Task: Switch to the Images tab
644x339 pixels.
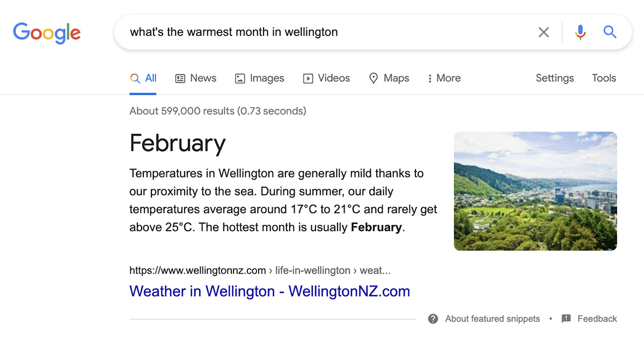Action: tap(260, 78)
